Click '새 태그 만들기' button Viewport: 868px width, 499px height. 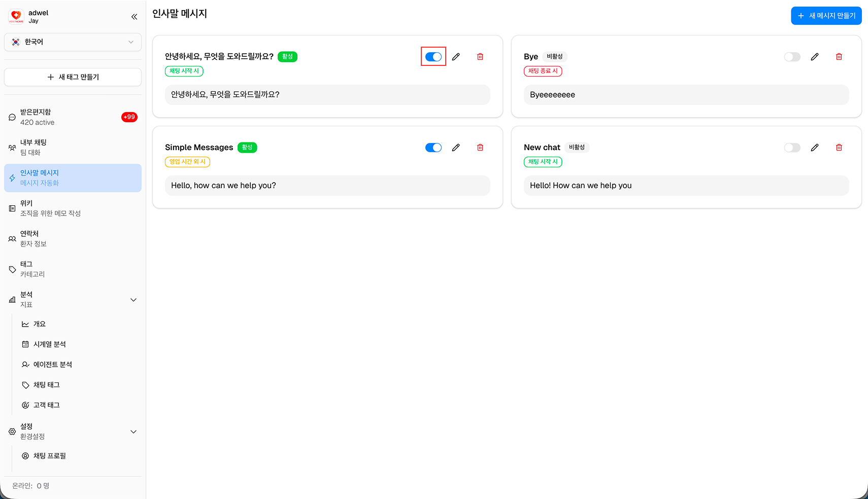(73, 77)
